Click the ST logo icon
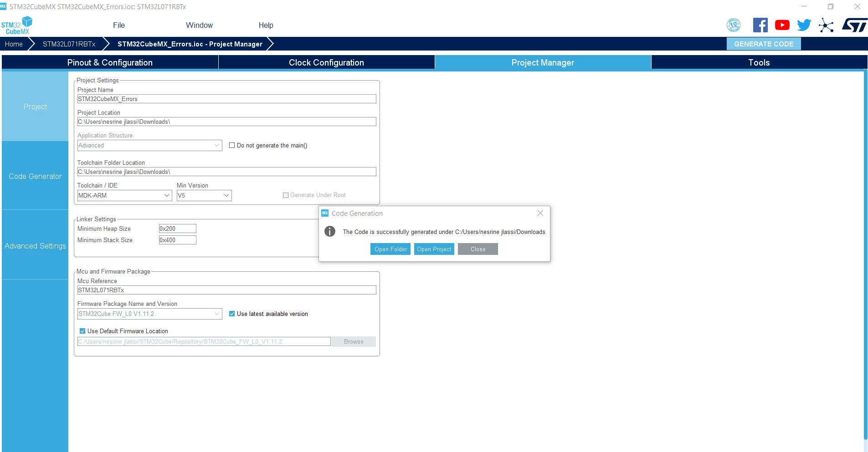Viewport: 868px width, 452px height. 854,25
